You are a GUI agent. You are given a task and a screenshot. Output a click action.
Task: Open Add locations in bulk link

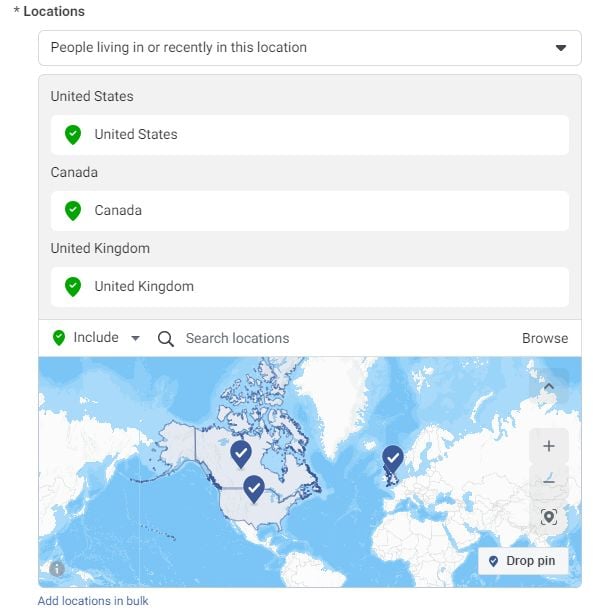coord(93,600)
